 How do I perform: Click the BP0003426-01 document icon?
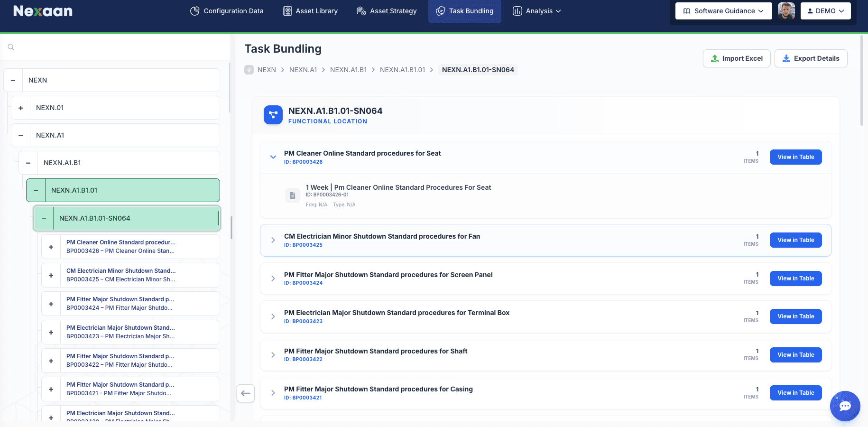coord(293,195)
